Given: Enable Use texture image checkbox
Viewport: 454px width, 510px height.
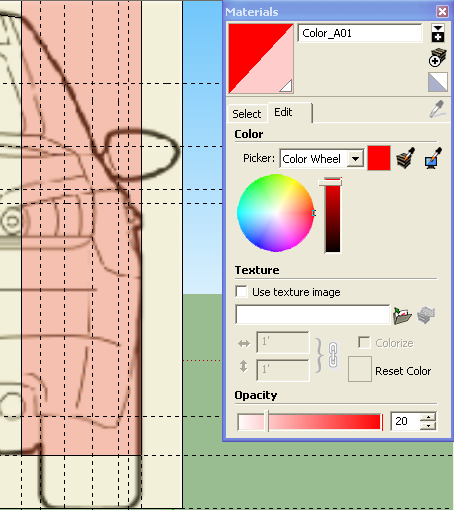Looking at the screenshot, I should pyautogui.click(x=241, y=291).
